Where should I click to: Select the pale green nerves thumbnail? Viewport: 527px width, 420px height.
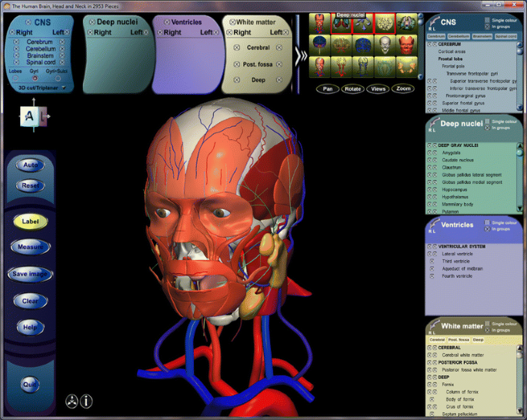(x=385, y=66)
